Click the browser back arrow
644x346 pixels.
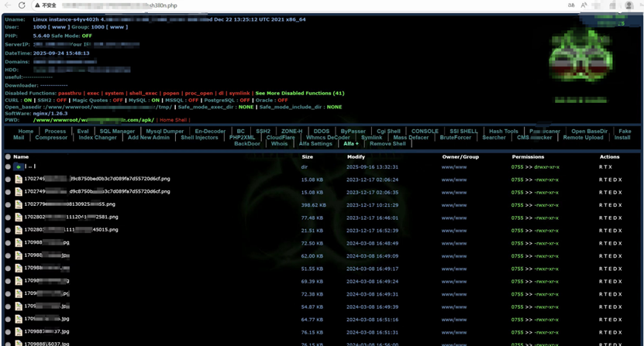coord(7,5)
